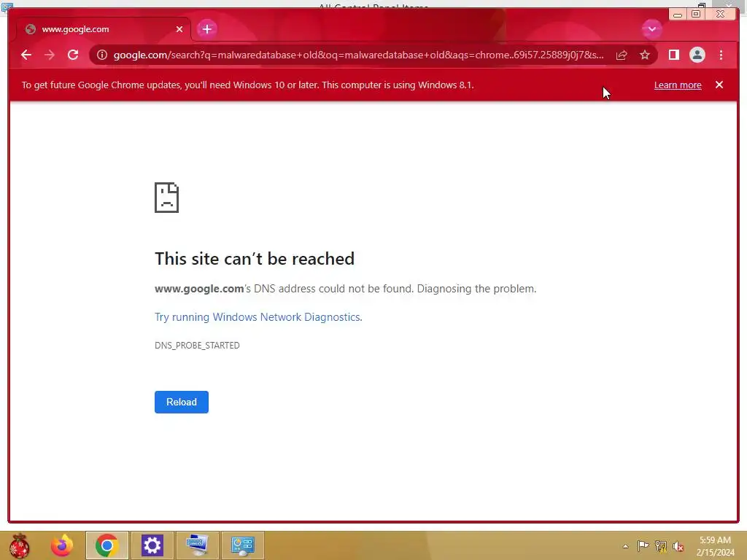747x560 pixels.
Task: Click Try running Windows Network Diagnostics link
Action: tap(258, 317)
